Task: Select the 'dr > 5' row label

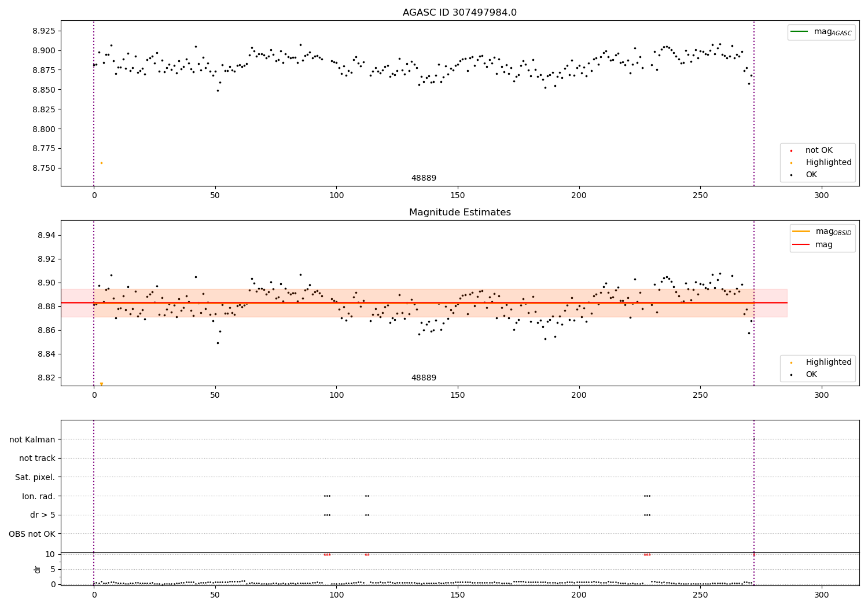Action: pyautogui.click(x=43, y=515)
